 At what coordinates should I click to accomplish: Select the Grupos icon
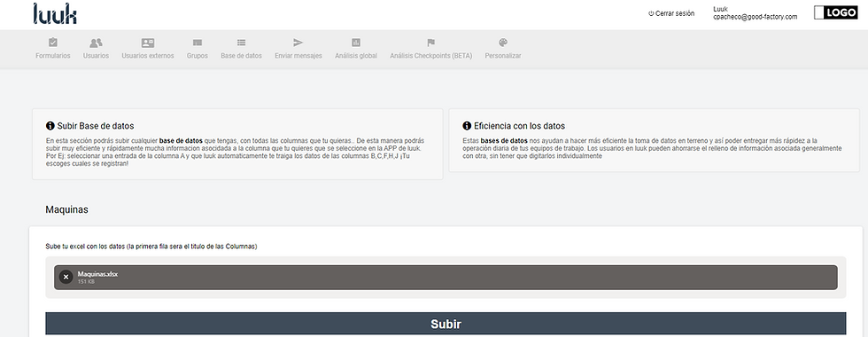tap(197, 43)
